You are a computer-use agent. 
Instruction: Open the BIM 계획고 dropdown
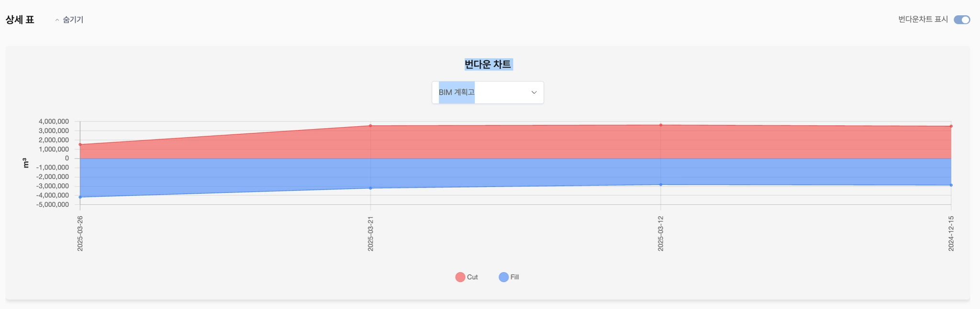488,92
